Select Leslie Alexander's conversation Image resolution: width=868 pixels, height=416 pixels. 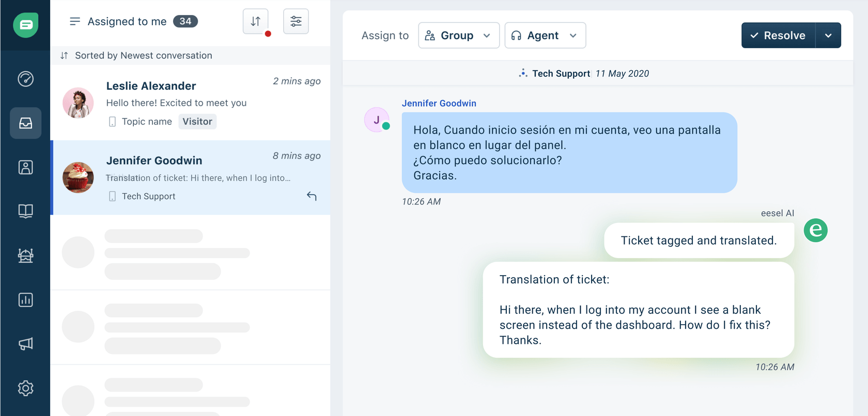pyautogui.click(x=190, y=103)
